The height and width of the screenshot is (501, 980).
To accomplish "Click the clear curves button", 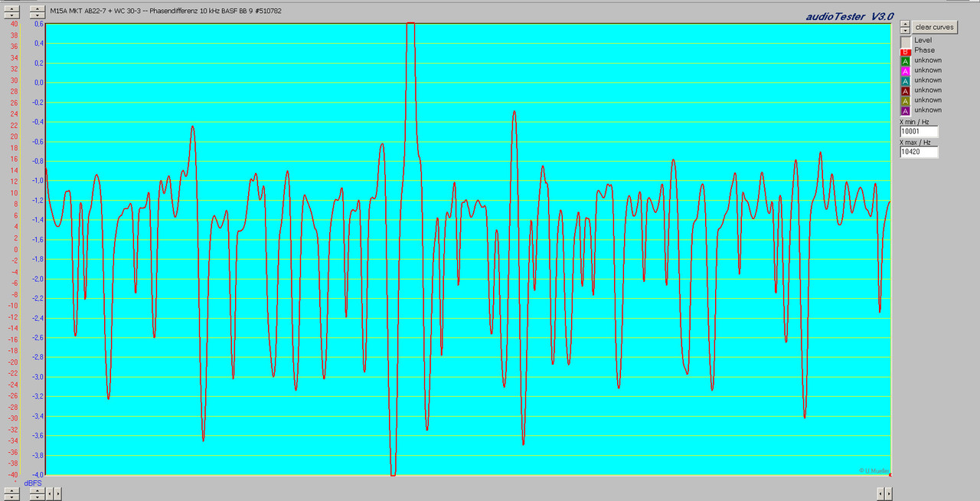I will click(934, 27).
